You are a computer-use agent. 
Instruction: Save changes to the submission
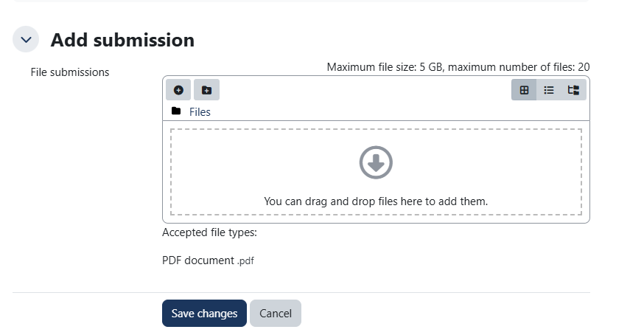205,313
